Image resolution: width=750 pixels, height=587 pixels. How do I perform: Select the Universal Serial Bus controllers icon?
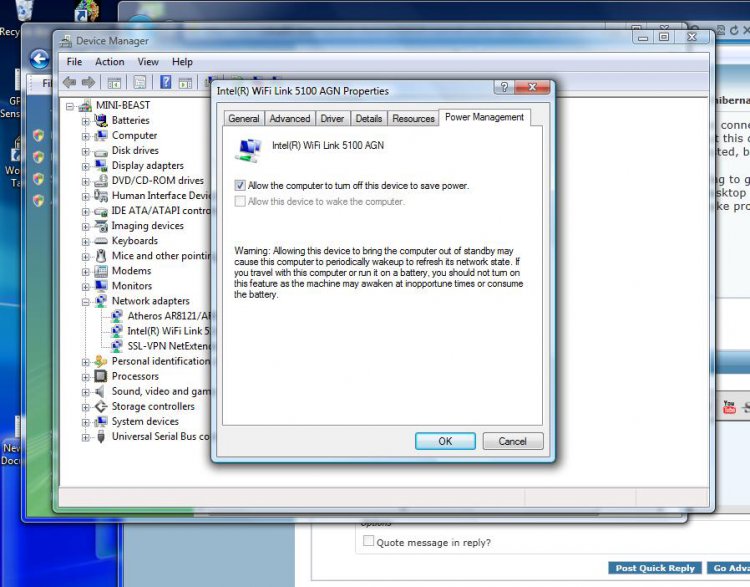101,437
